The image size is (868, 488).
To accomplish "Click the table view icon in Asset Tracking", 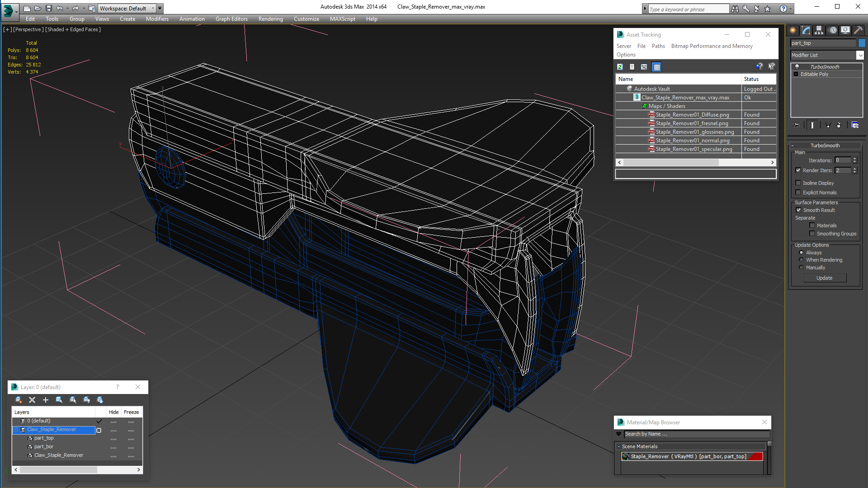I will click(x=657, y=67).
